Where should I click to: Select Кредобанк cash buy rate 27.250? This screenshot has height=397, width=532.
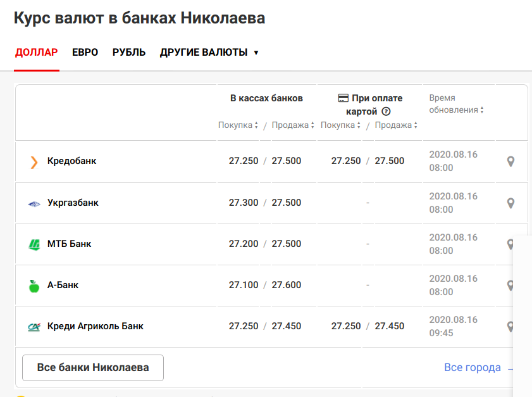(244, 161)
